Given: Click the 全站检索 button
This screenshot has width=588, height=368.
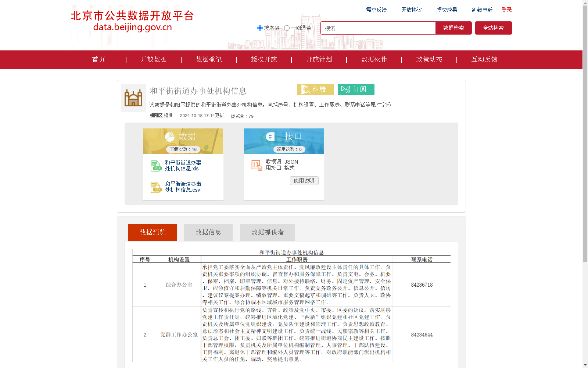Looking at the screenshot, I should pyautogui.click(x=493, y=28).
